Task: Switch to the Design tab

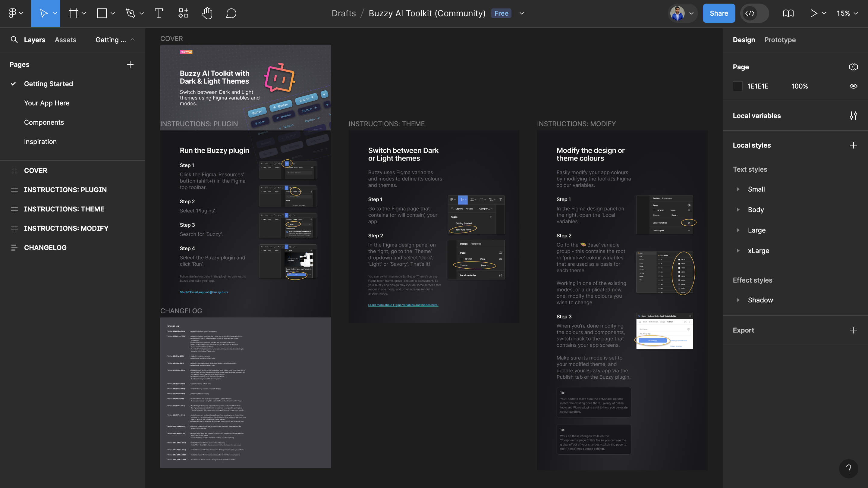Action: pyautogui.click(x=744, y=40)
